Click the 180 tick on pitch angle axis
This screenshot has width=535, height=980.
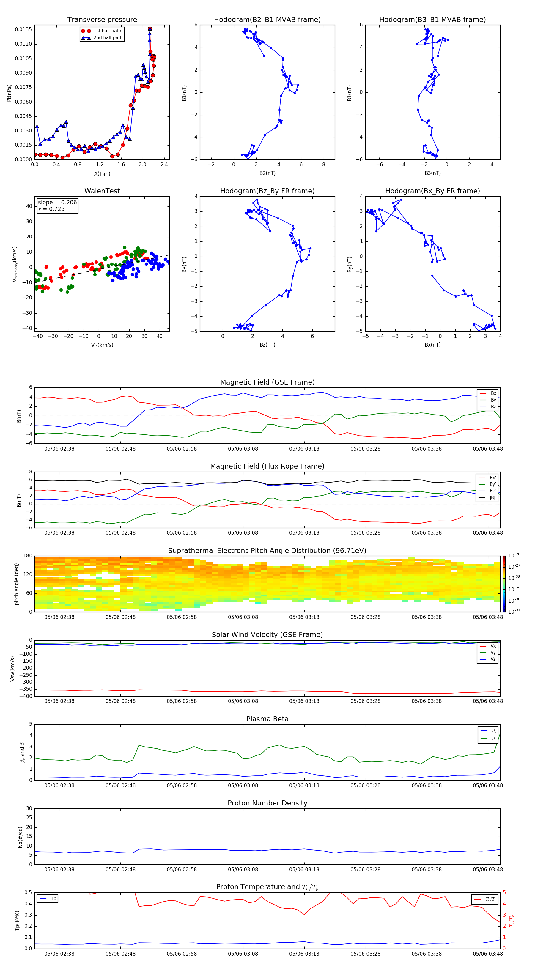click(x=28, y=556)
